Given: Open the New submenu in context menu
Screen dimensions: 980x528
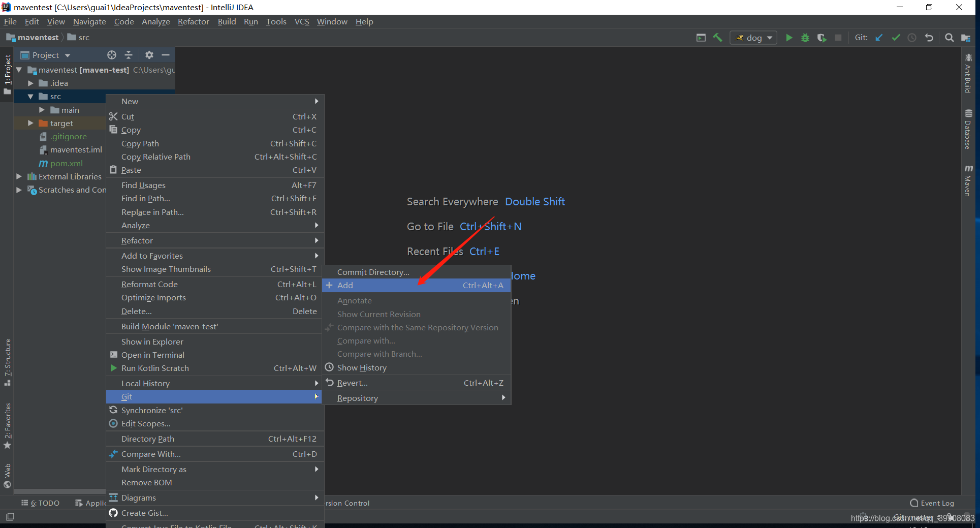Looking at the screenshot, I should [x=214, y=101].
